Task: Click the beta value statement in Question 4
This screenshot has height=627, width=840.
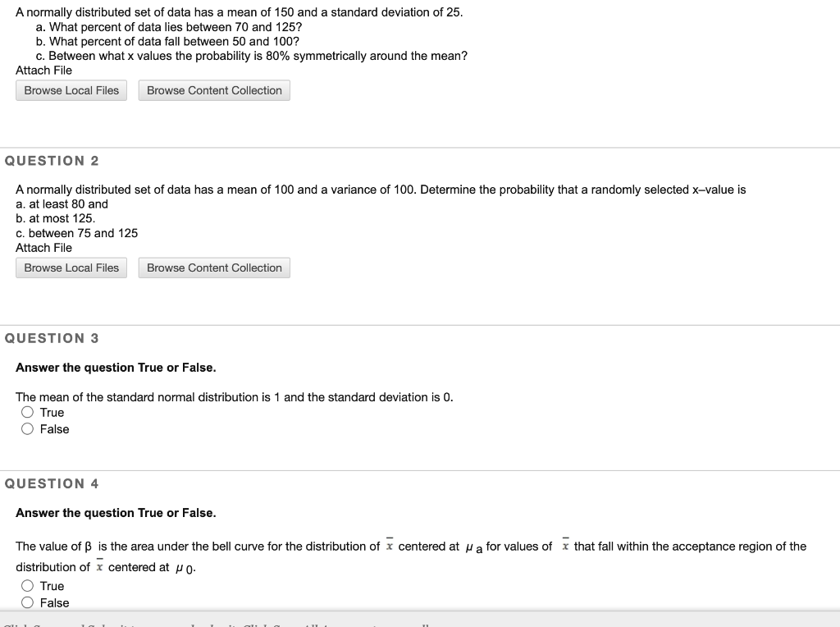Action: tap(410, 546)
